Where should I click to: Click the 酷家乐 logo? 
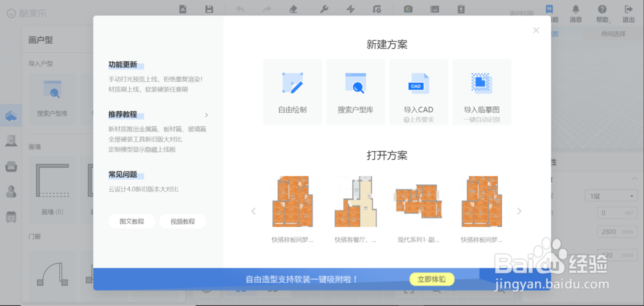(26, 13)
